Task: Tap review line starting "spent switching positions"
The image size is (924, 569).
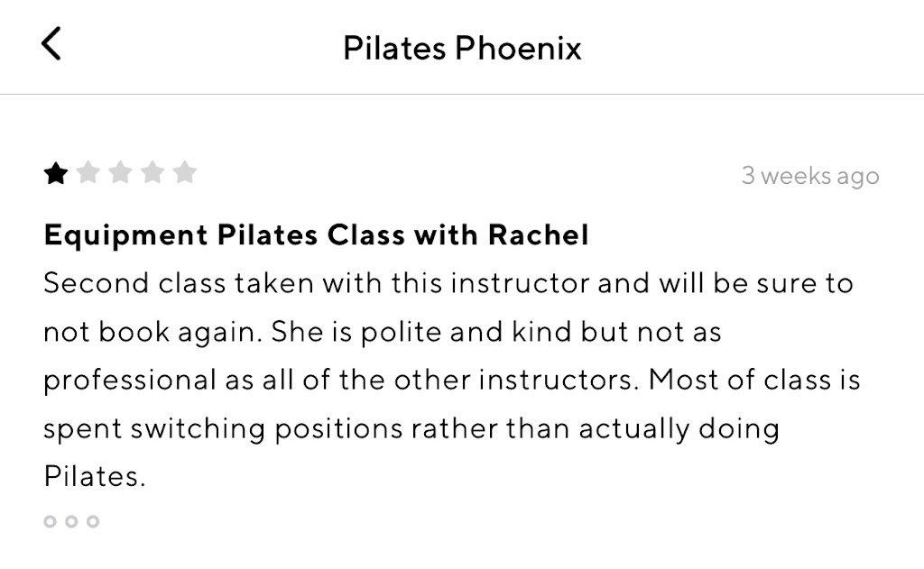Action: (411, 427)
